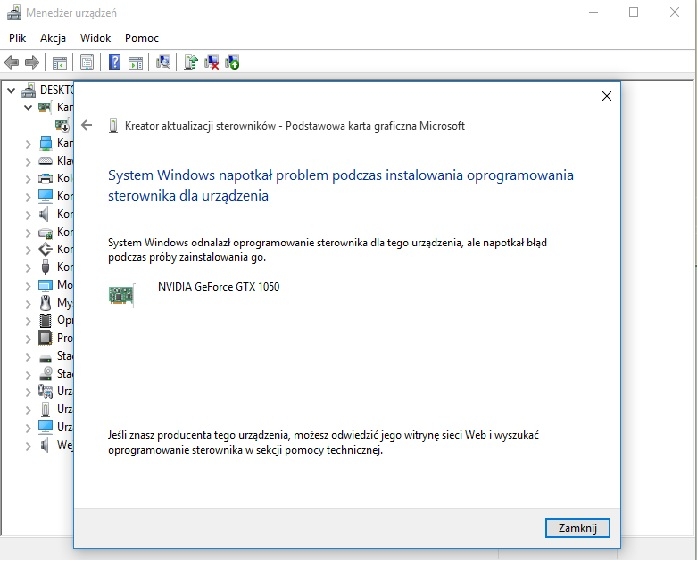The image size is (698, 563).
Task: Expand the Mo monitors tree node
Action: 28,286
